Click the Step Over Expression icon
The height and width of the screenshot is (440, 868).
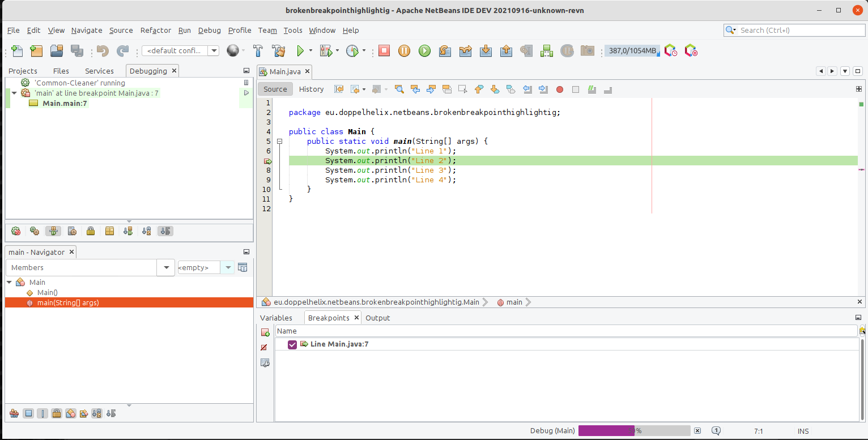coord(465,51)
